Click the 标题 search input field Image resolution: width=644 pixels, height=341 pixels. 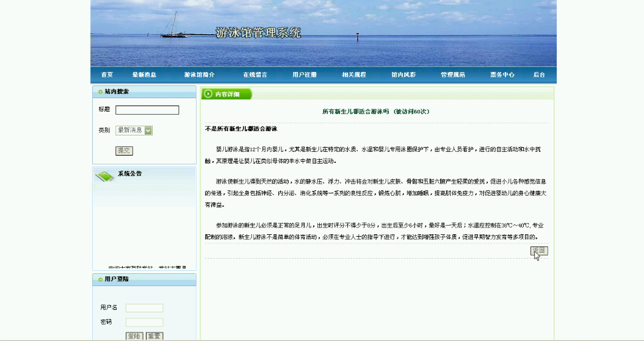click(x=147, y=110)
